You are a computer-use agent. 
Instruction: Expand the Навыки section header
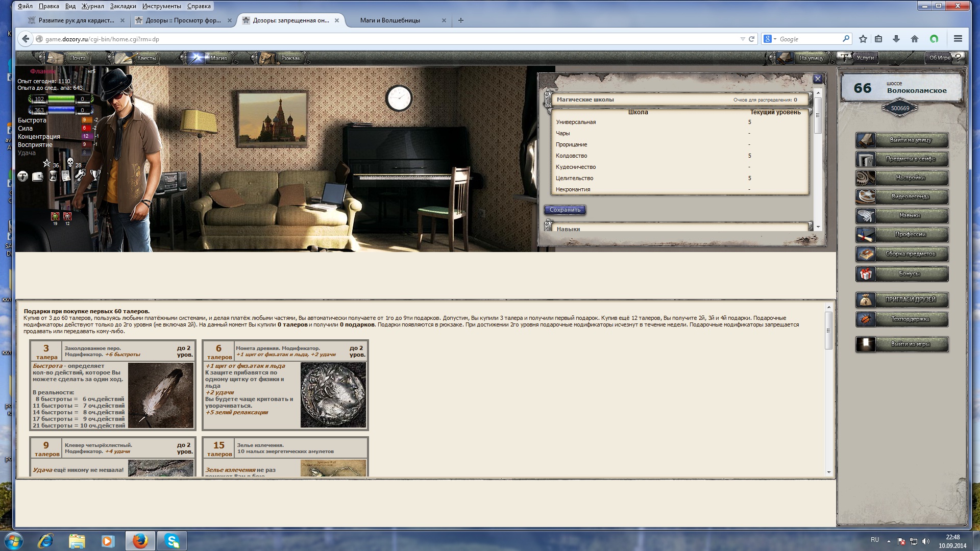point(568,229)
